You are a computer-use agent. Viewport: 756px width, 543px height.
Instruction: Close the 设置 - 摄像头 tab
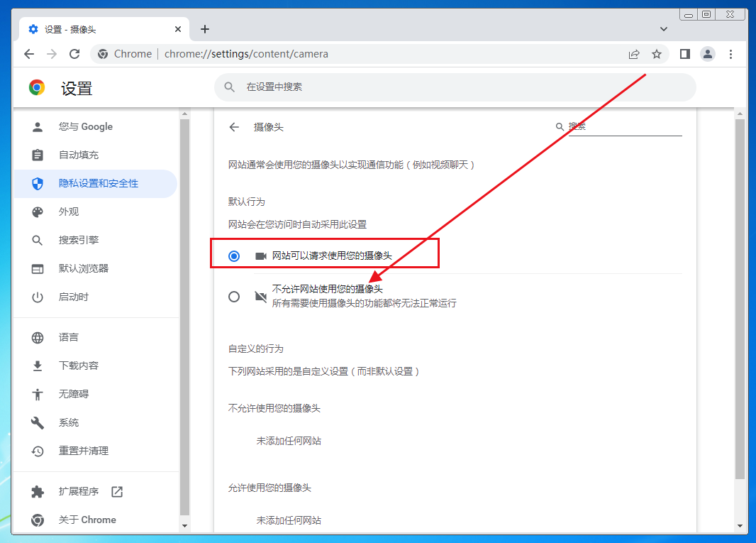click(178, 29)
